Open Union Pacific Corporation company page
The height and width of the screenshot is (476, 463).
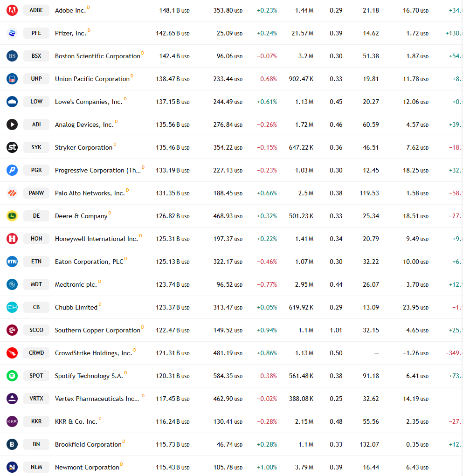[x=92, y=79]
